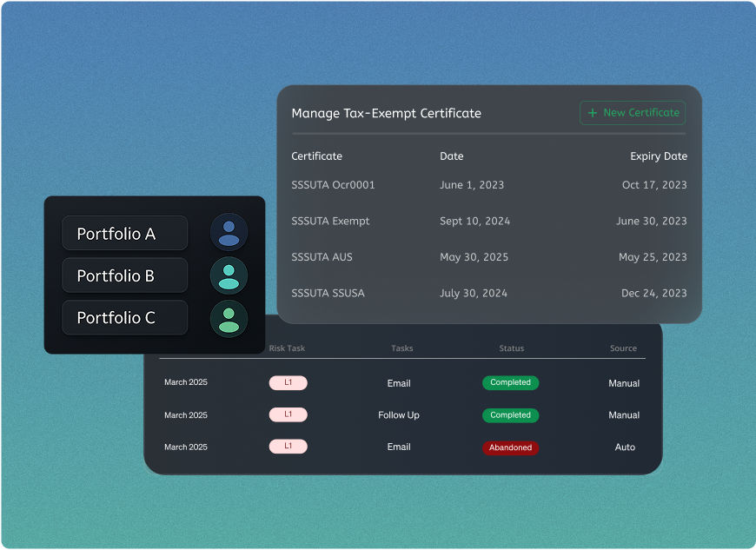
Task: Click the Follow Up task cell
Action: (x=399, y=415)
